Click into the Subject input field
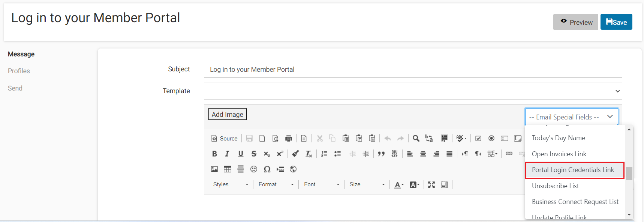The height and width of the screenshot is (222, 644). pos(413,69)
